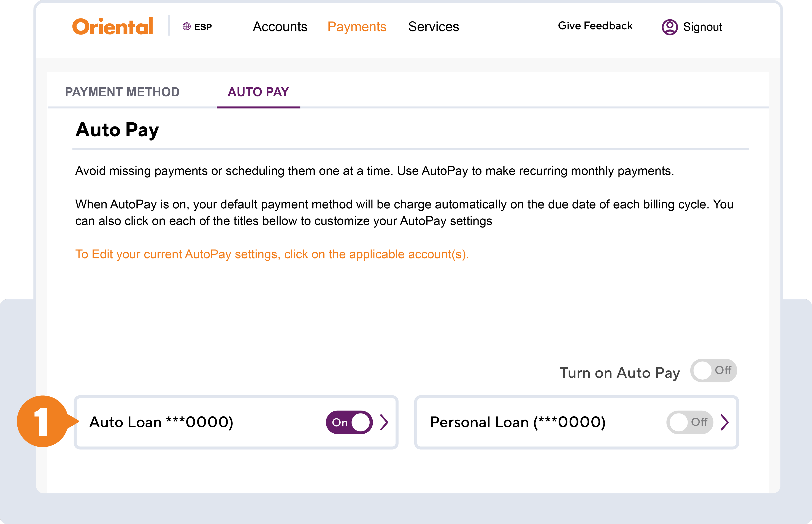The height and width of the screenshot is (524, 812).
Task: Click the orange step 1 badge
Action: [x=42, y=421]
